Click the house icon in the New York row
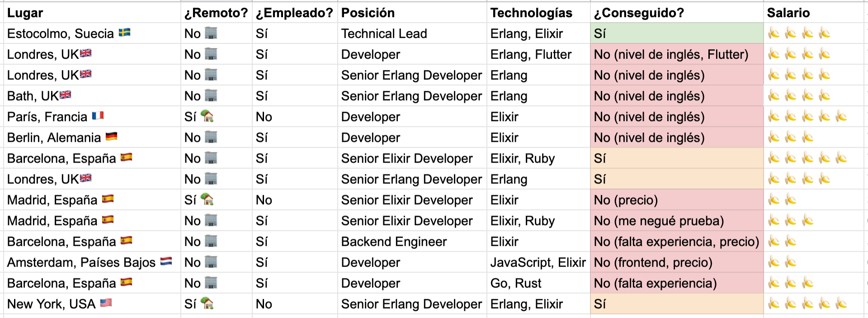 point(207,303)
